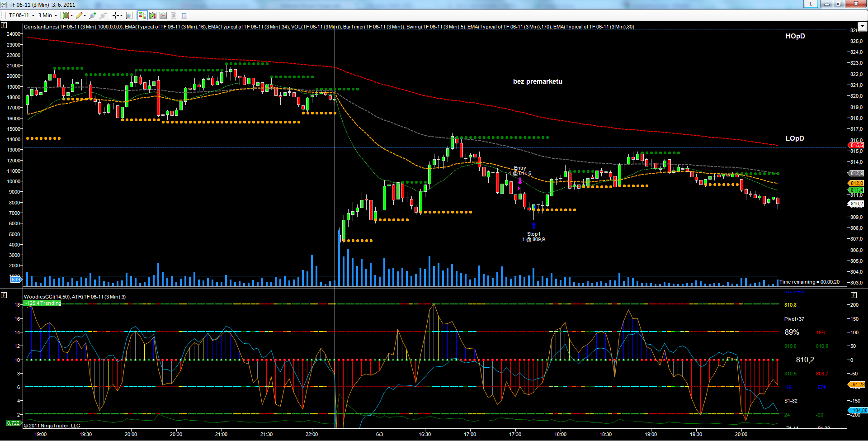
Task: Open the zoom frame magnifier tool
Action: coord(129,15)
